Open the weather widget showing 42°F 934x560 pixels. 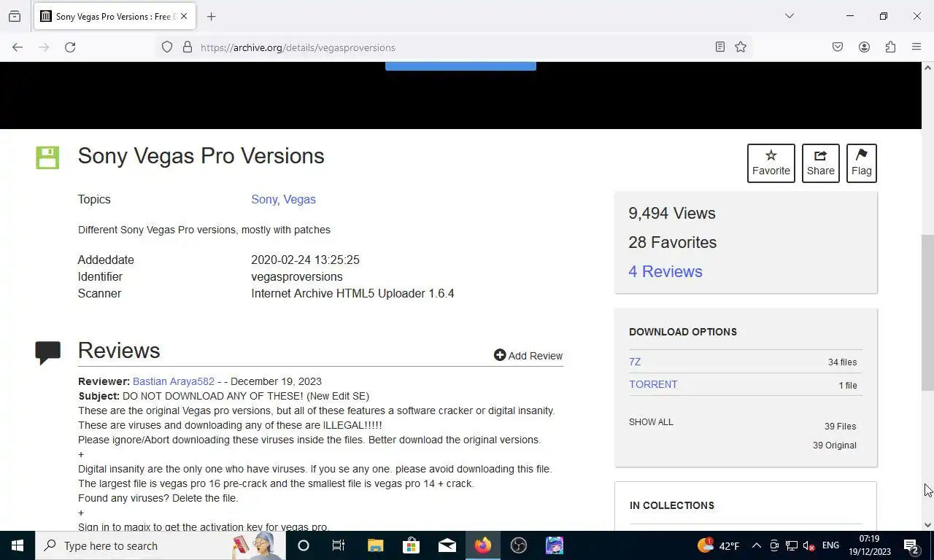[x=719, y=545]
